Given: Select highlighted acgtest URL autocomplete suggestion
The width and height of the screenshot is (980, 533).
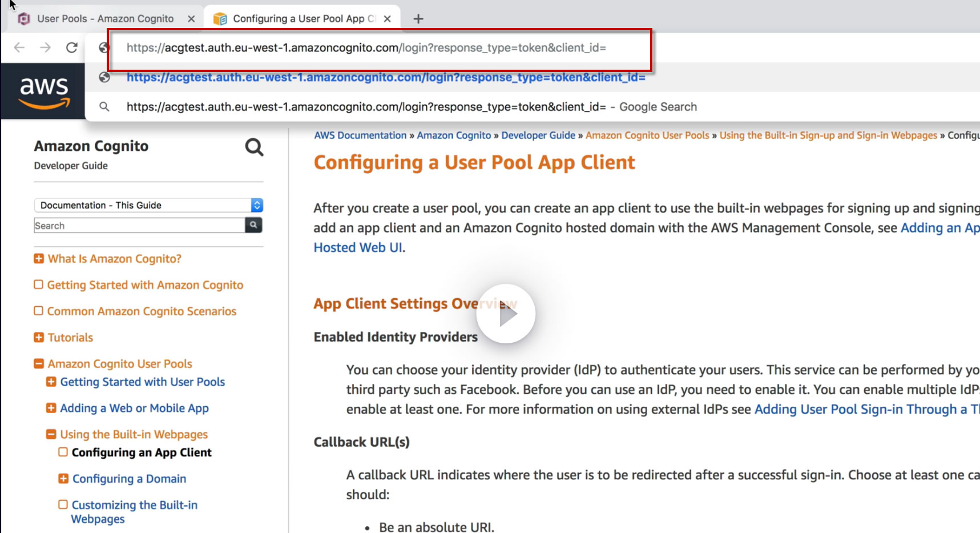Looking at the screenshot, I should click(x=386, y=77).
